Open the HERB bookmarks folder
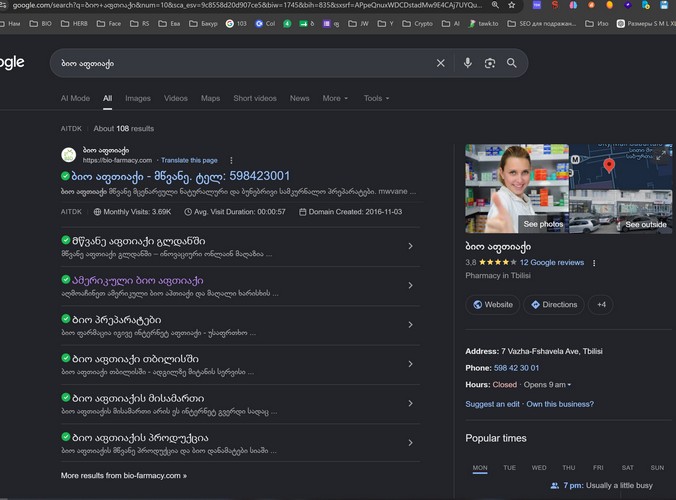 pos(74,23)
